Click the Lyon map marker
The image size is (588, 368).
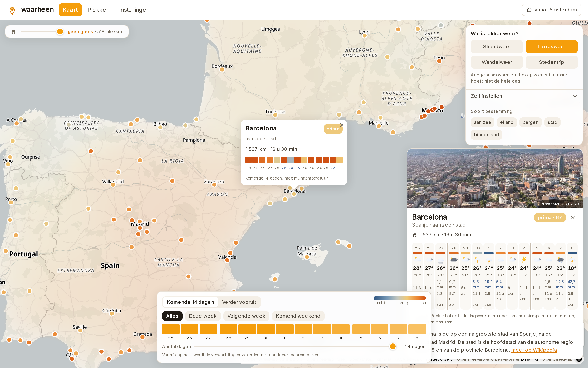coord(364,36)
